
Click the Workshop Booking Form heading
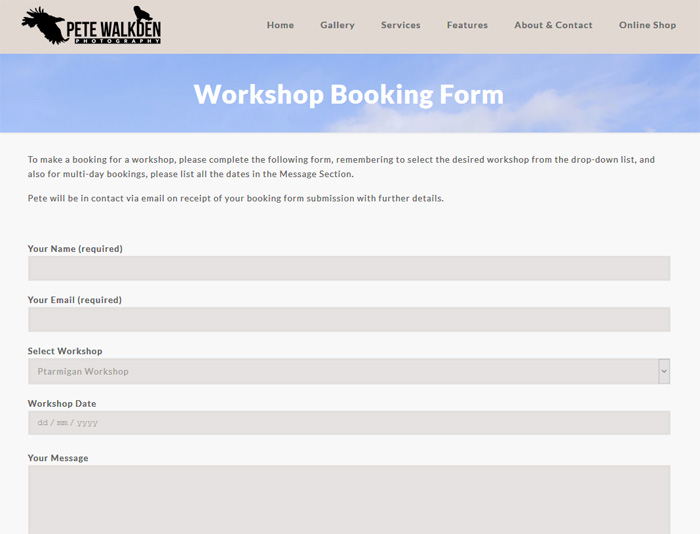(349, 95)
